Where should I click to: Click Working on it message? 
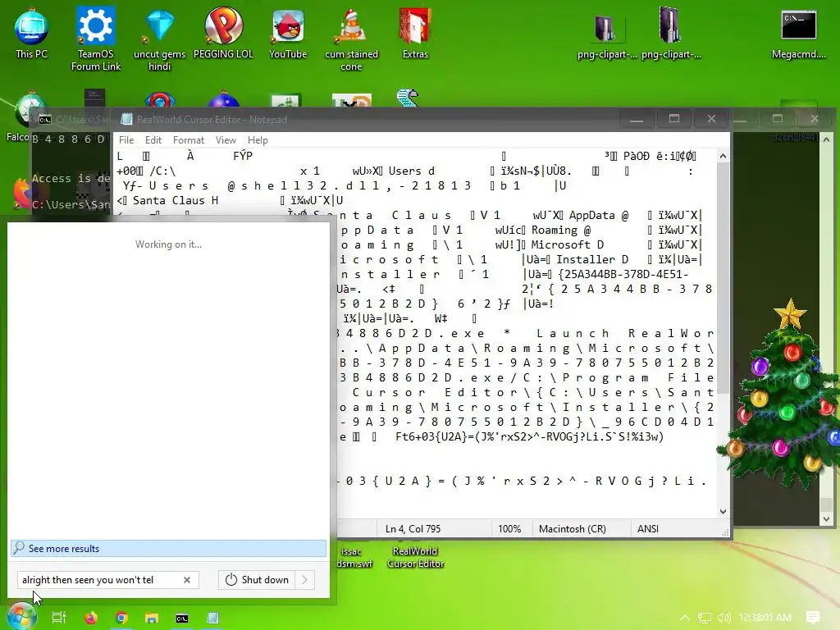coord(168,244)
